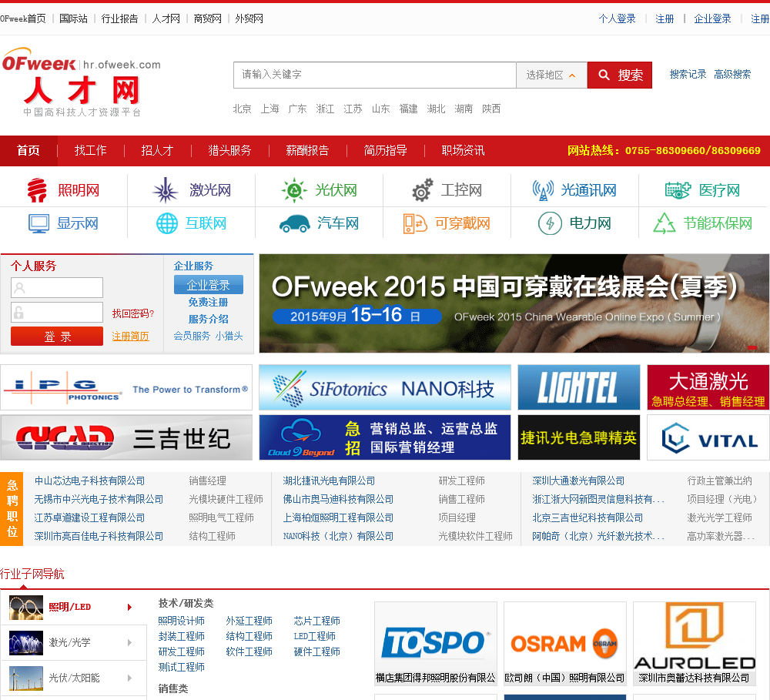Open the TOSPO company logo card
The width and height of the screenshot is (770, 700).
tap(436, 644)
